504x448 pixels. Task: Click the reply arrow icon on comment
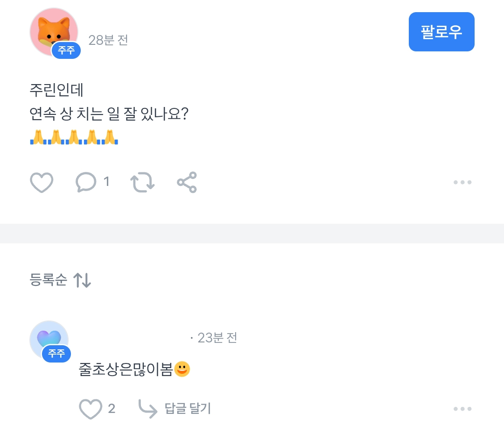pos(148,409)
